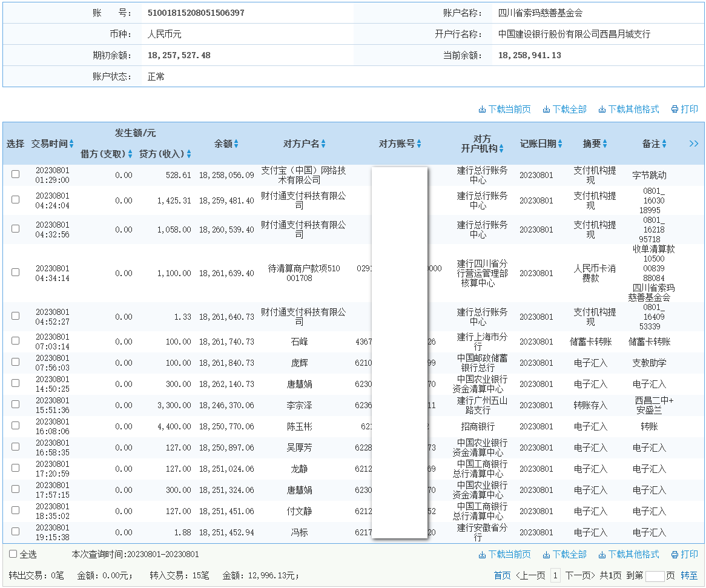
Task: Click summary 人民币卡消费款
Action: [x=595, y=273]
